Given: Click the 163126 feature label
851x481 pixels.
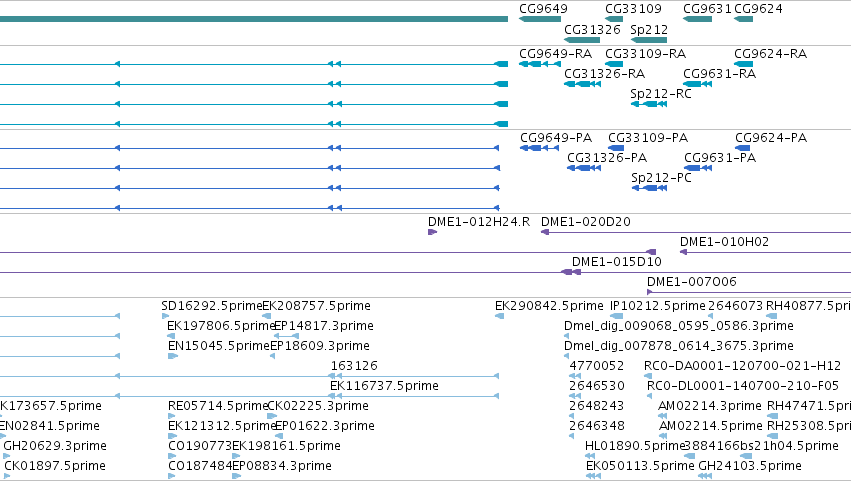Looking at the screenshot, I should [354, 366].
